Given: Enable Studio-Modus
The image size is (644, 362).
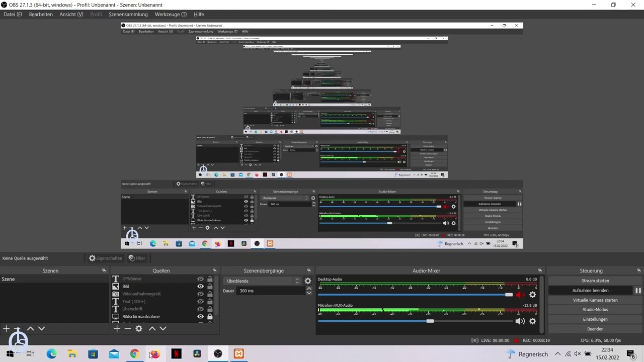Looking at the screenshot, I should 595,310.
